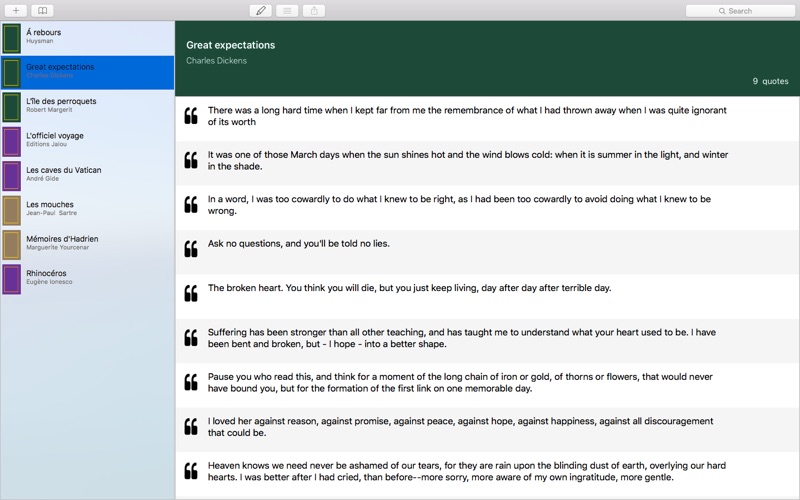Click quote icon beside 'Heaven knows we need never'
Screen dimensions: 800x500
click(191, 471)
